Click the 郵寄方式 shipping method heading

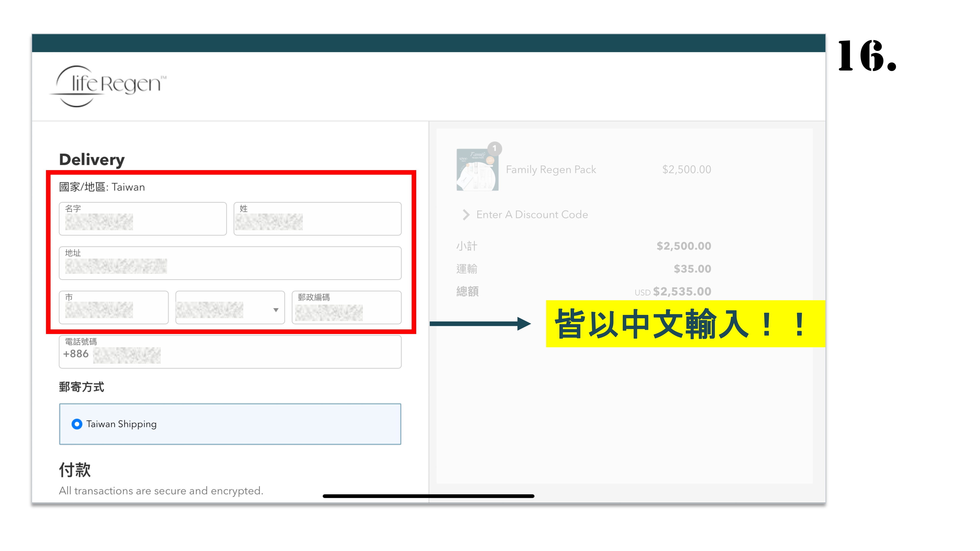[x=81, y=387]
